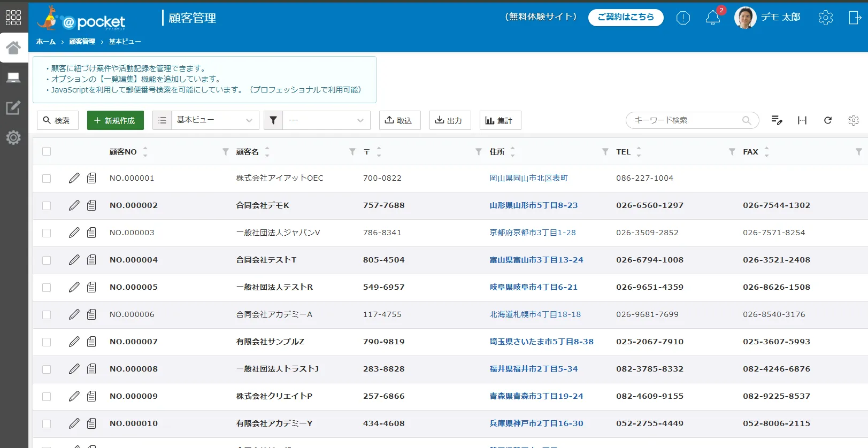Click the 検索 button
Screen dimensions: 868x448
point(58,120)
